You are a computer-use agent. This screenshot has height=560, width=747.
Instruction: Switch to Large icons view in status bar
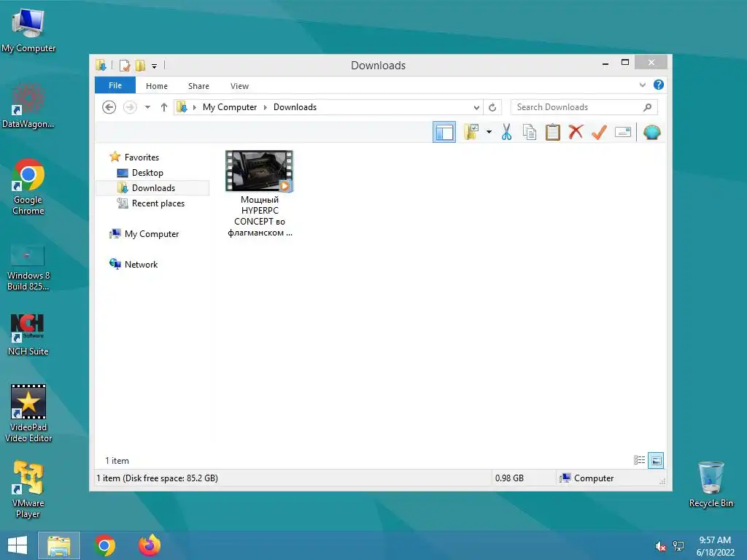(x=656, y=460)
